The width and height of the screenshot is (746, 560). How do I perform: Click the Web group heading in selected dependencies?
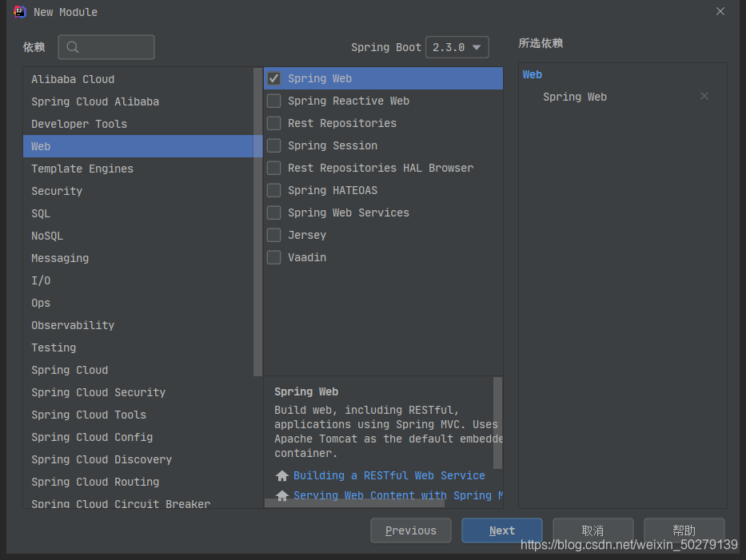click(532, 74)
